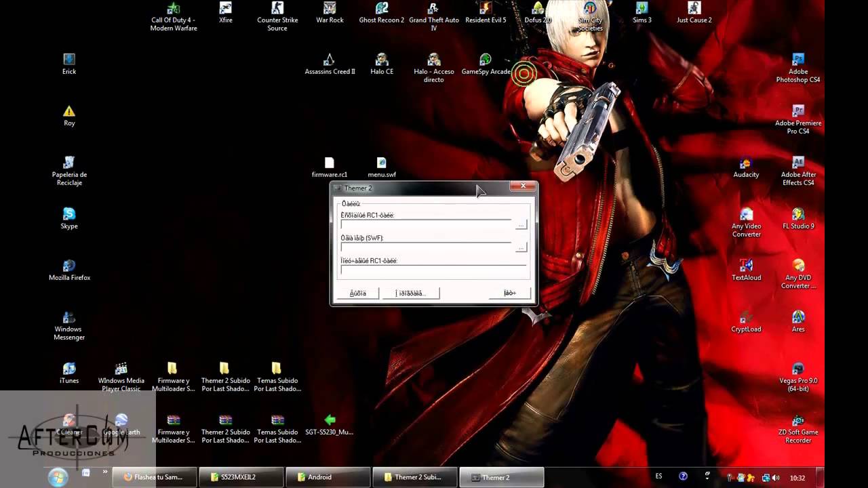Browse for the source RC1 file in Themer 2
Screen dimensions: 868x488
521,225
